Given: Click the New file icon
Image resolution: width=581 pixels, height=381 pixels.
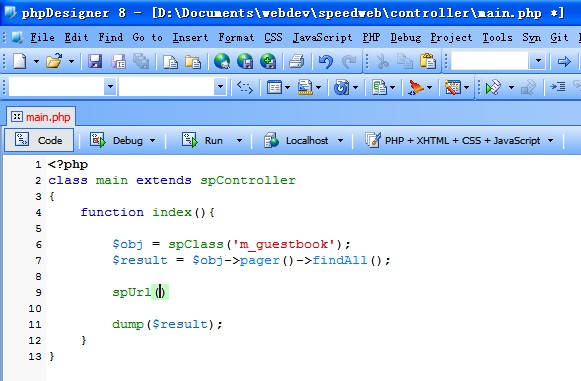Looking at the screenshot, I should click(20, 61).
